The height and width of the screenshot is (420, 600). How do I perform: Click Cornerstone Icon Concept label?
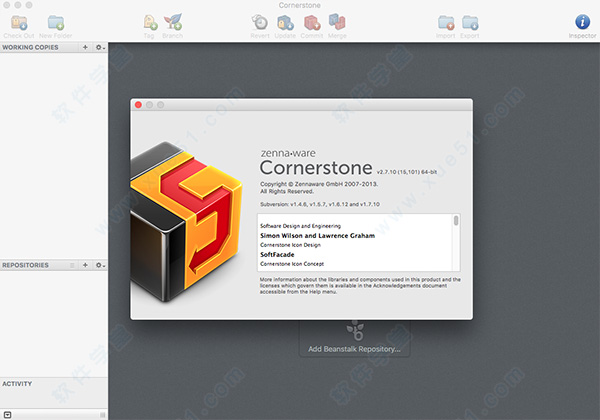point(292,264)
